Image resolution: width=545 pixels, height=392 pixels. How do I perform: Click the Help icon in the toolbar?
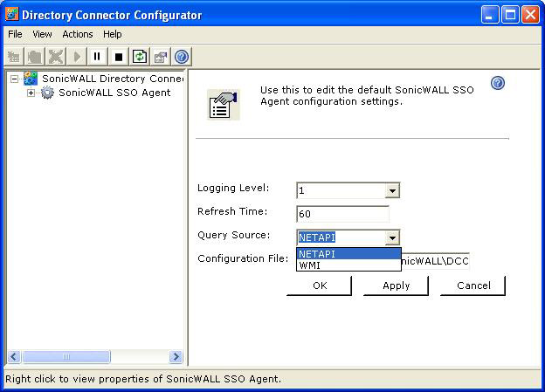tap(182, 57)
